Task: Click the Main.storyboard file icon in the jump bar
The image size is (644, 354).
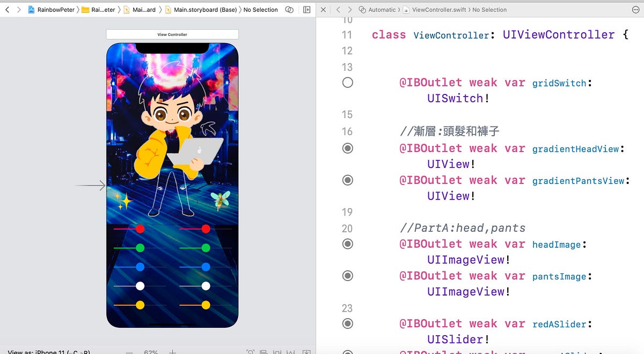Action: pos(169,10)
